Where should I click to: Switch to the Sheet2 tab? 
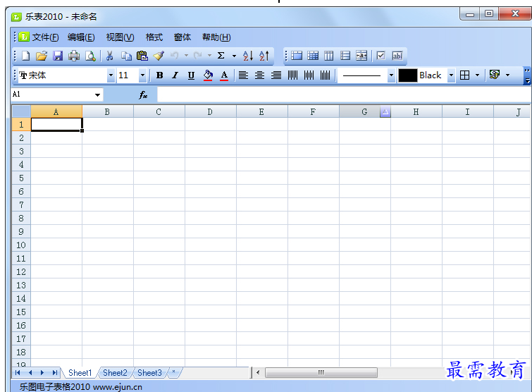[115, 373]
